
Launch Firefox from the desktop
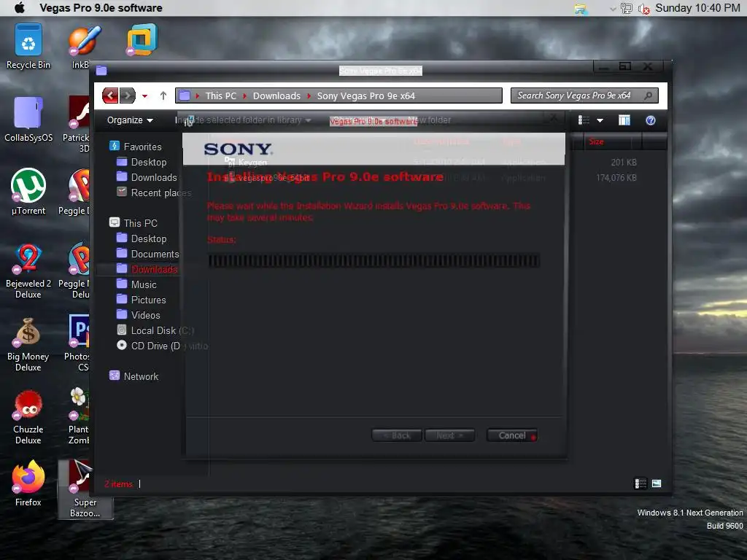point(28,483)
